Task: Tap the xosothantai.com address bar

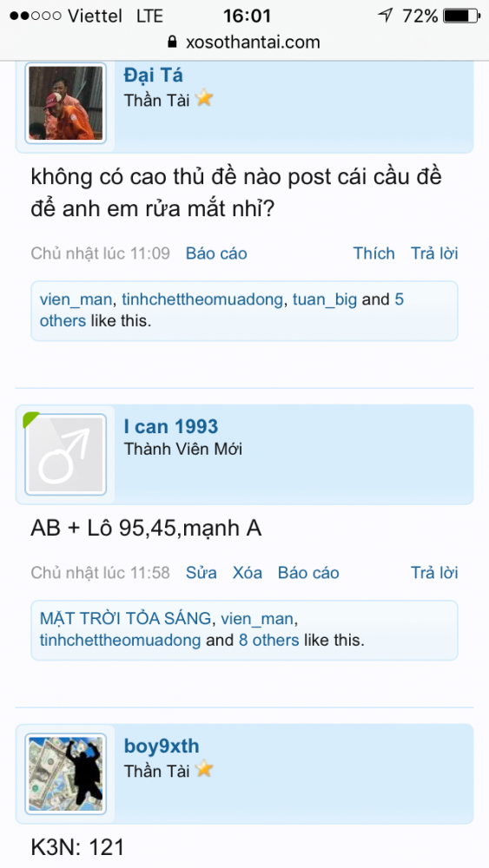Action: pyautogui.click(x=244, y=42)
